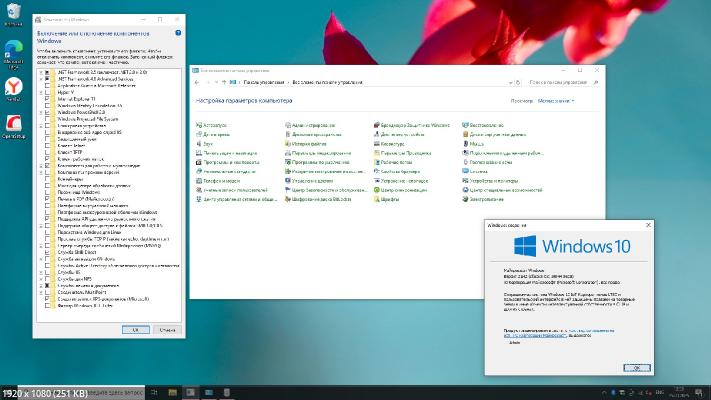The width and height of the screenshot is (711, 400).
Task: Click the Панель управления breadcrumb
Action: point(264,83)
